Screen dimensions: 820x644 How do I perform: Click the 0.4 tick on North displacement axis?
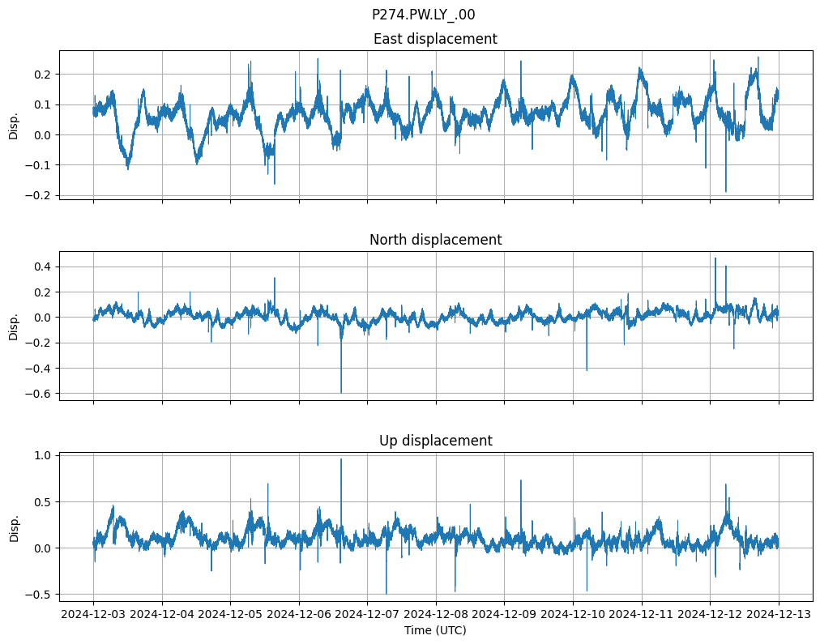tap(45, 267)
